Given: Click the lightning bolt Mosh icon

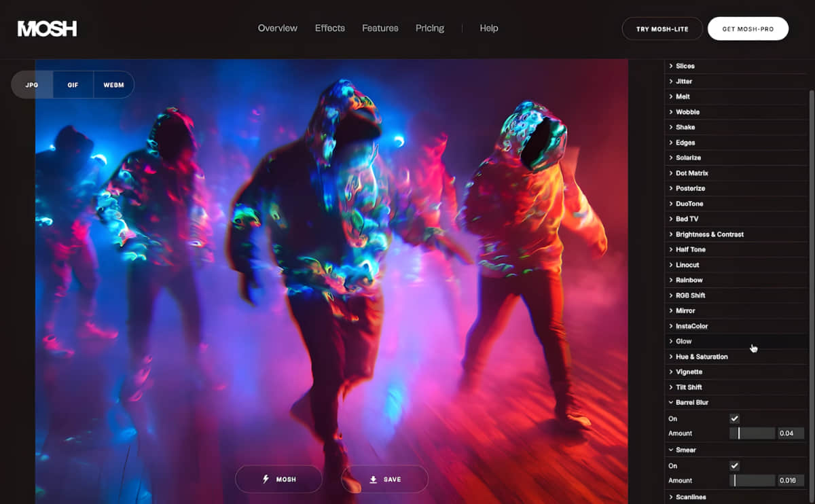Looking at the screenshot, I should tap(266, 480).
